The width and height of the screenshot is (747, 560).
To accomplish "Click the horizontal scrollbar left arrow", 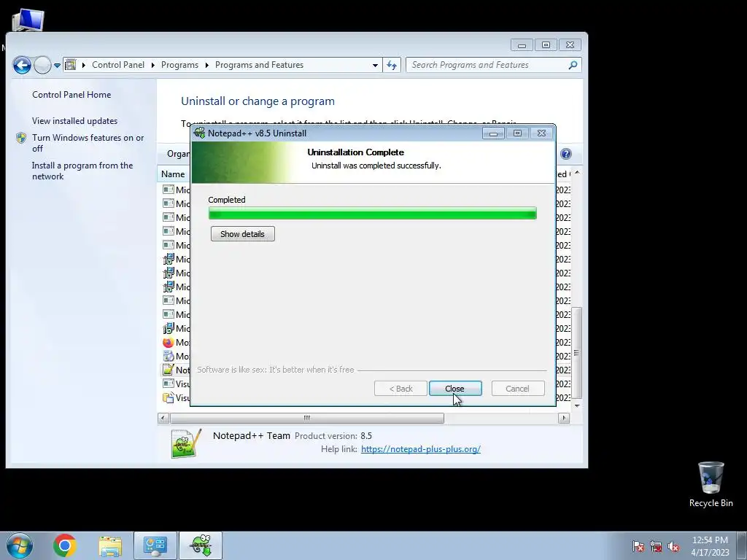I will (x=163, y=418).
